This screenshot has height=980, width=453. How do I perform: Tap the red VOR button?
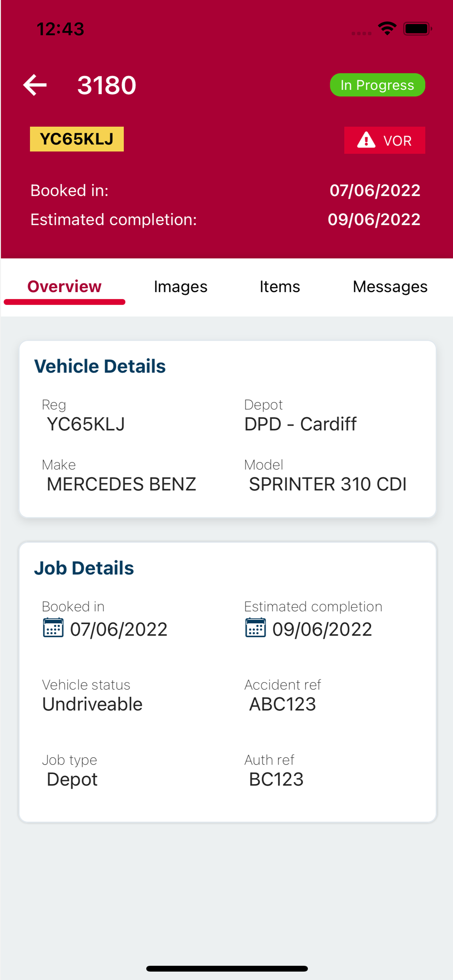pos(384,140)
